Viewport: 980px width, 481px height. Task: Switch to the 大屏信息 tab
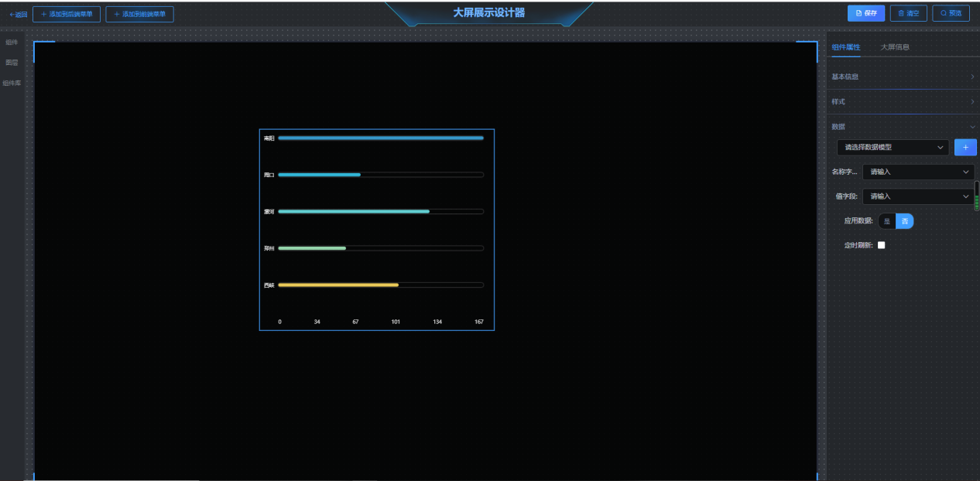pos(895,47)
